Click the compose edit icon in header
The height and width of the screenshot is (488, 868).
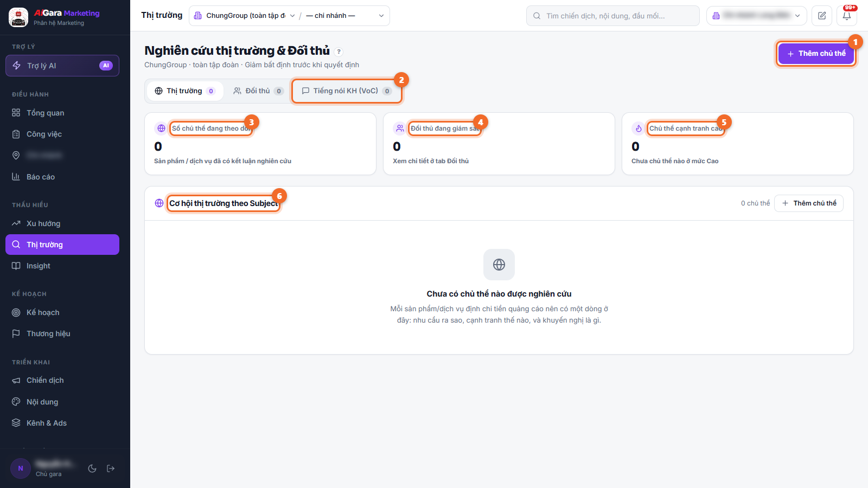[822, 16]
